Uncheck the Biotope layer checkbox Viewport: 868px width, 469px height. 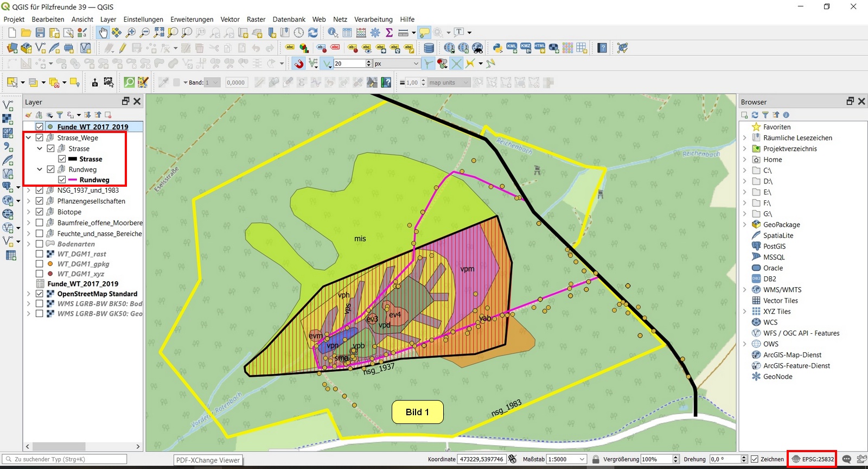pyautogui.click(x=40, y=212)
